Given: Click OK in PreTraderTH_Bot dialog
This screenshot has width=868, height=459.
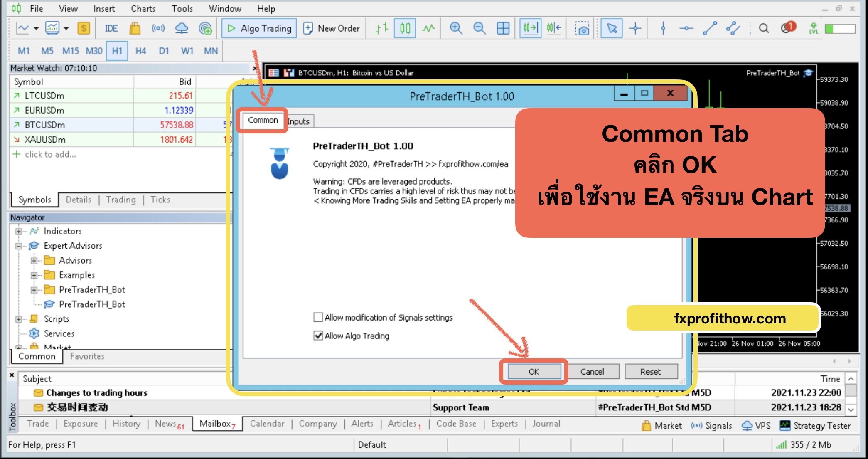Looking at the screenshot, I should pos(534,371).
